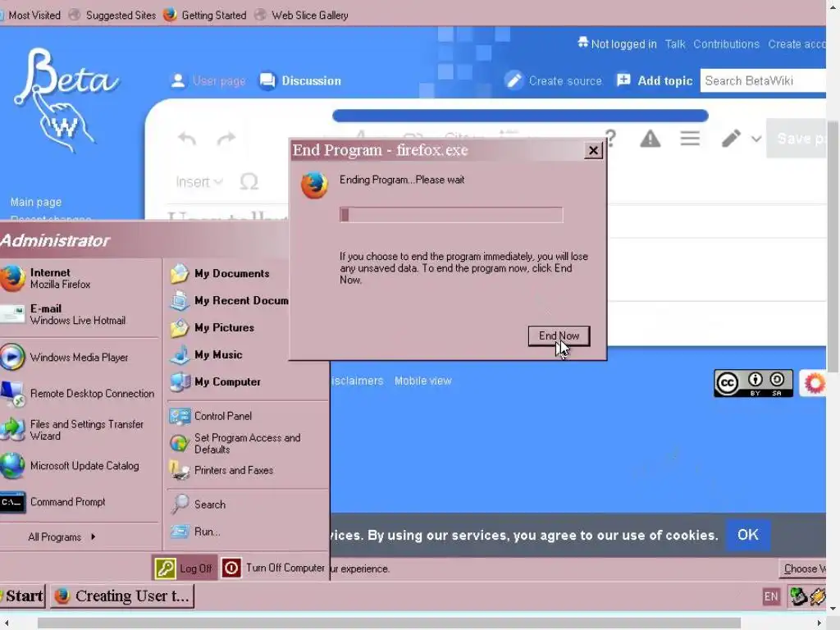Open Remote Desktop Connection
This screenshot has width=840, height=630.
click(x=78, y=394)
